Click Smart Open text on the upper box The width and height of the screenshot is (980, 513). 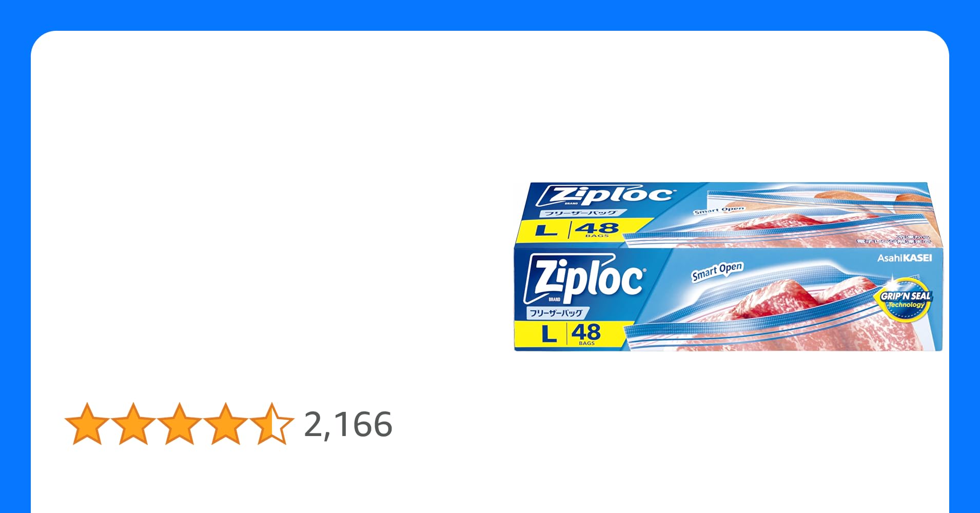(x=719, y=210)
